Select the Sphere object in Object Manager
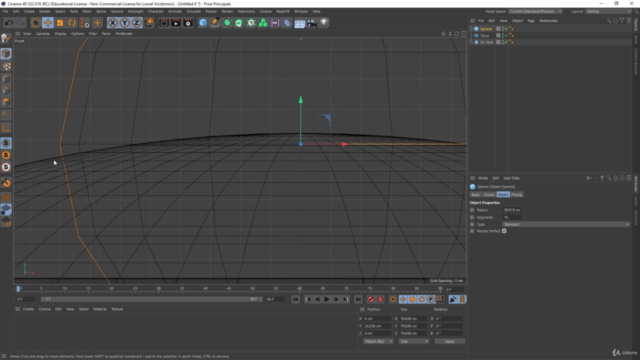This screenshot has width=640, height=360. click(486, 29)
